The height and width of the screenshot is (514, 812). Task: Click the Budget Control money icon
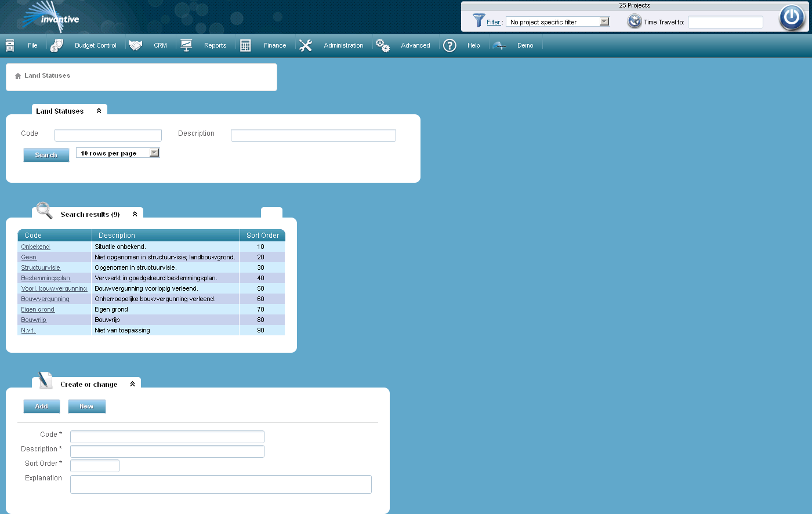click(57, 45)
